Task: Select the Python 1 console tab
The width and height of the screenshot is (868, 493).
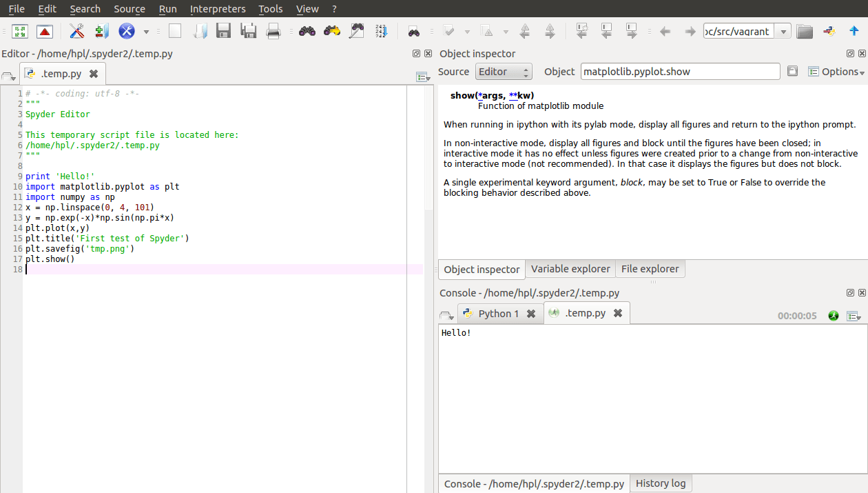Action: click(x=496, y=313)
